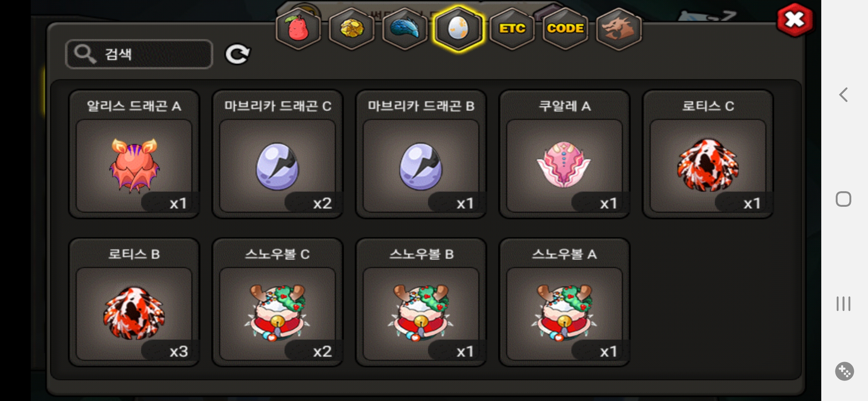Image resolution: width=868 pixels, height=401 pixels.
Task: Pick the 스노우볼 C egg
Action: click(x=278, y=302)
